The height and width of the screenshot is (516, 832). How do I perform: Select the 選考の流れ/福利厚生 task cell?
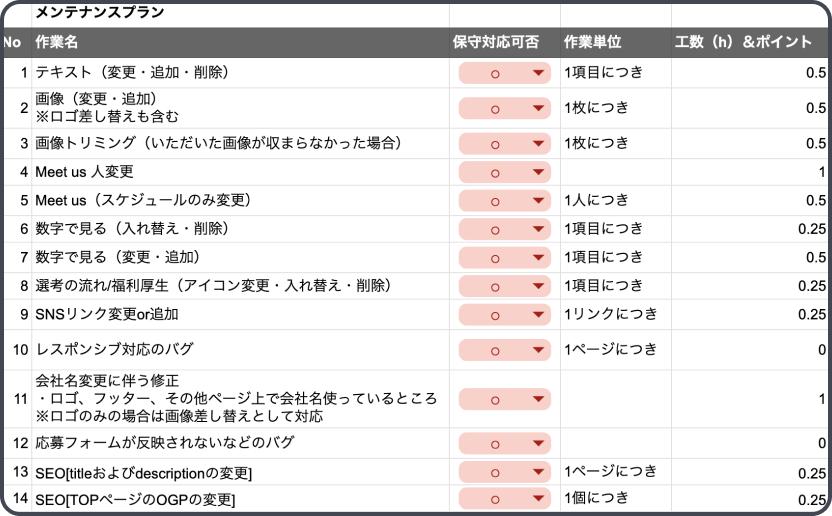[x=240, y=286]
